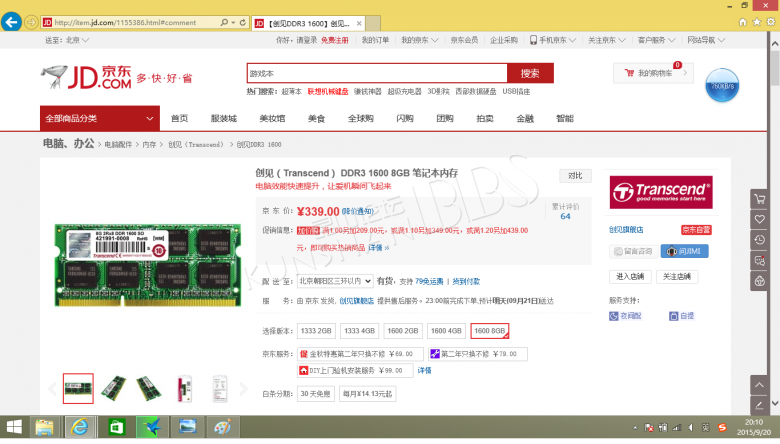Go to 服装城 in navigation bar

pos(224,118)
